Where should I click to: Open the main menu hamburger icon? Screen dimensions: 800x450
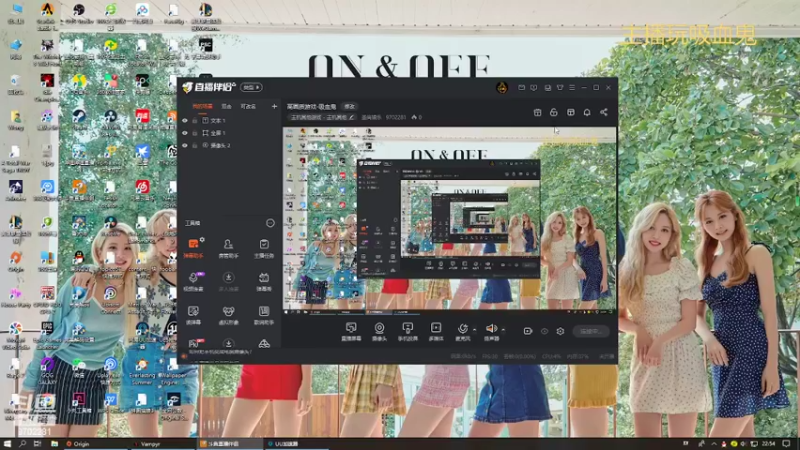pos(572,88)
